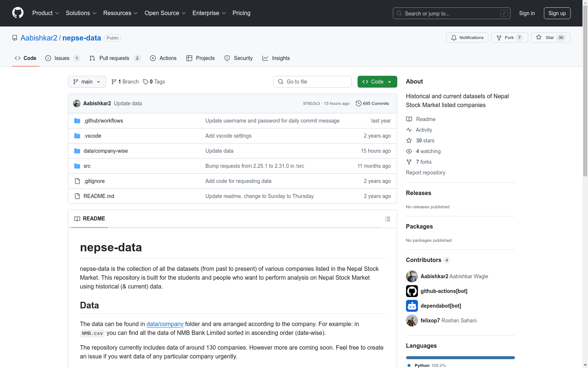Image resolution: width=588 pixels, height=368 pixels.
Task: Click the repository book icon beside Aabishkar2
Action: (x=15, y=38)
